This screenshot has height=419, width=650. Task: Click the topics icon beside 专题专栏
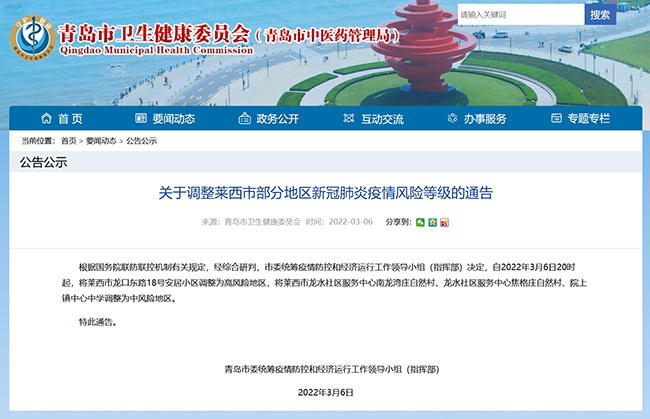tap(556, 119)
